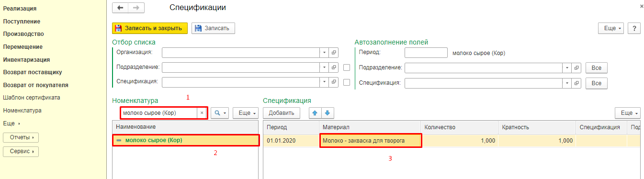Click the Записать button
644x179 pixels.
[213, 28]
